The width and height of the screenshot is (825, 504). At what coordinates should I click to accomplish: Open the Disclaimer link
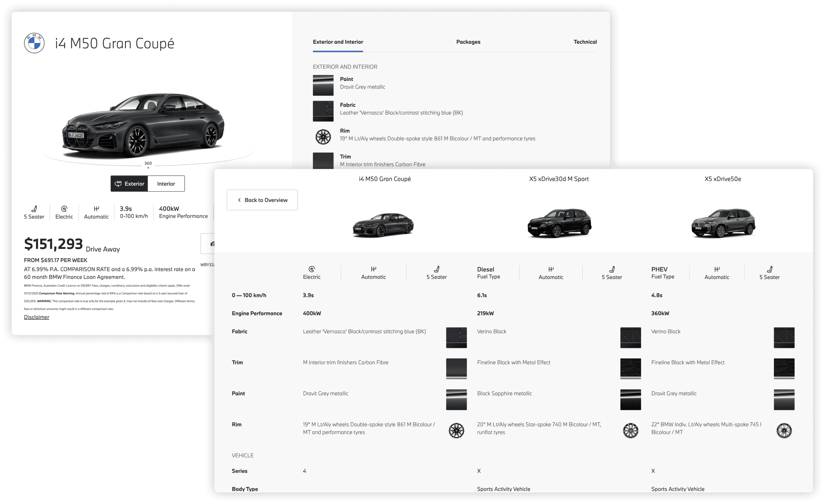coord(36,317)
